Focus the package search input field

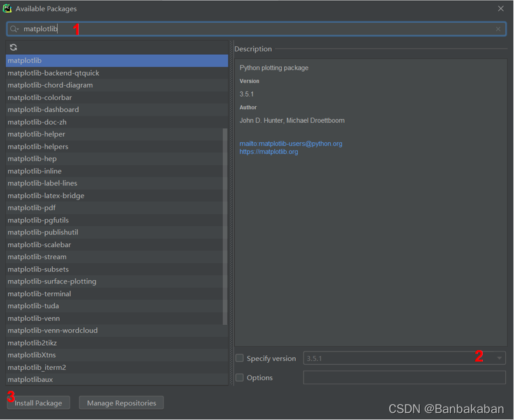256,29
